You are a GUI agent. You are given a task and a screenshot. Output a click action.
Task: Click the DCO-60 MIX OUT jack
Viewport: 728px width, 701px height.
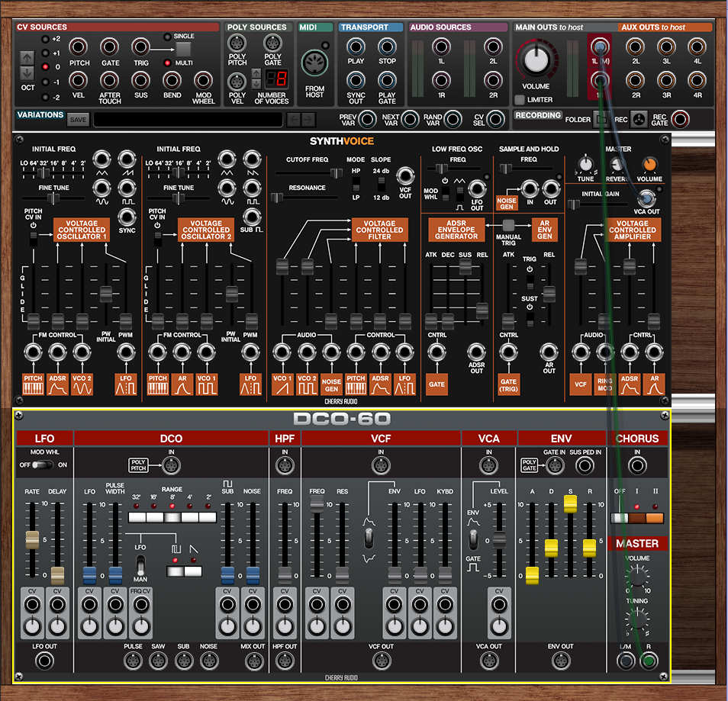[x=253, y=661]
